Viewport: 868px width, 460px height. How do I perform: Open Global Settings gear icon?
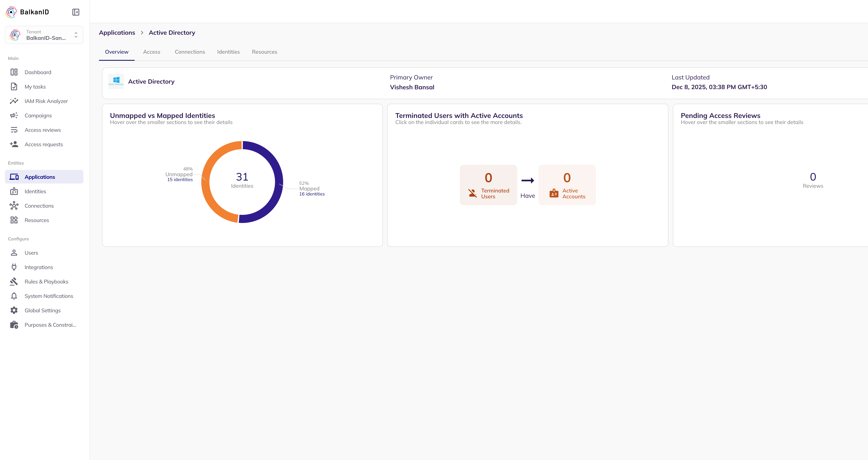coord(14,310)
